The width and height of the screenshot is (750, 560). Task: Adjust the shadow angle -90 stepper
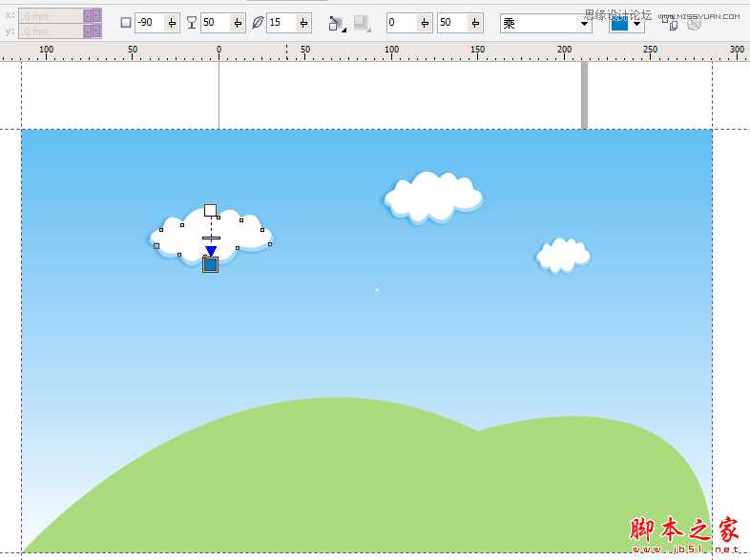[x=172, y=23]
